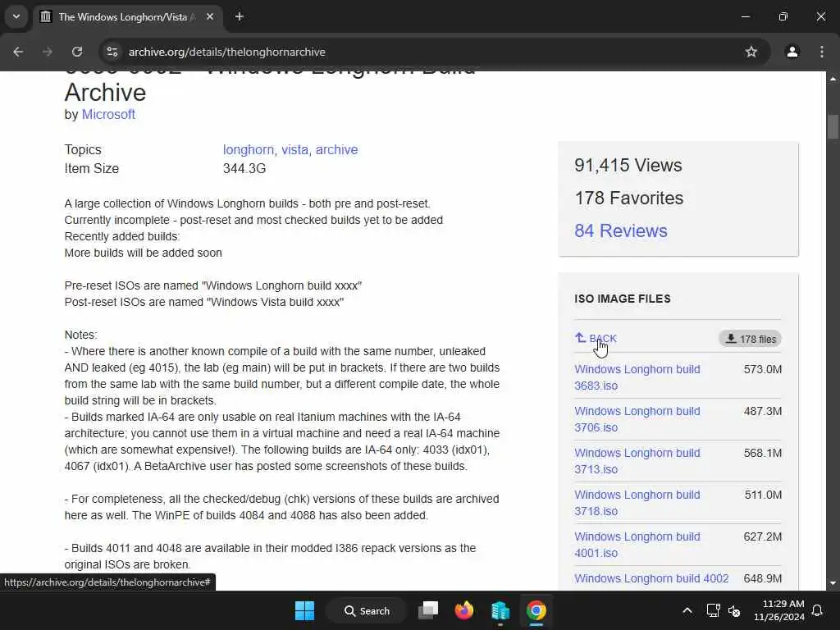The height and width of the screenshot is (630, 840).
Task: Click the browser back arrow
Action: [18, 52]
